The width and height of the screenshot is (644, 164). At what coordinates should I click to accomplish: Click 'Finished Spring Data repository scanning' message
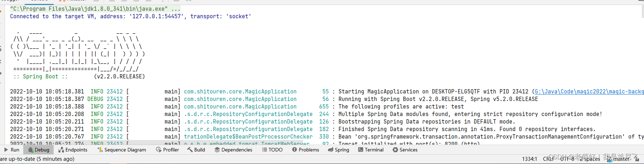(467, 129)
